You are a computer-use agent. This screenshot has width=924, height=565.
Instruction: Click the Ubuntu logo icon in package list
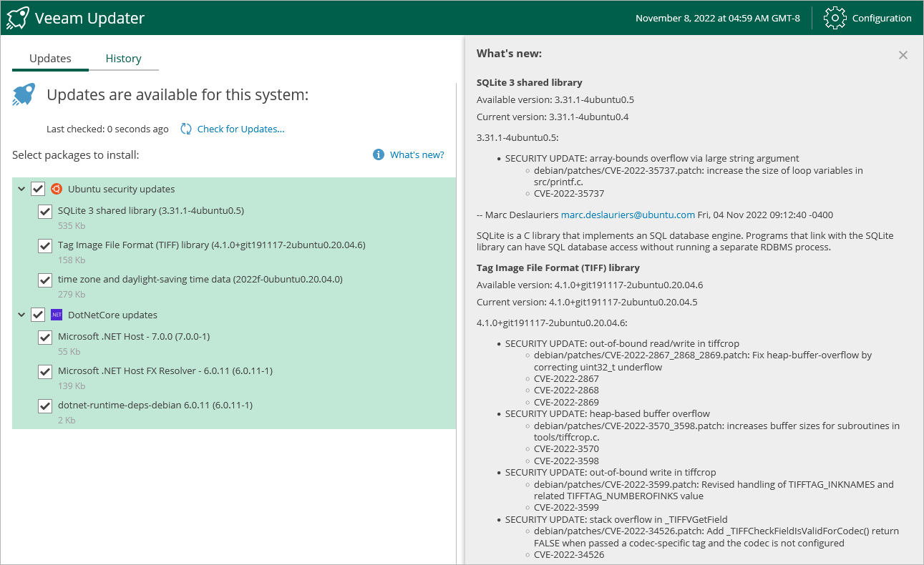[57, 189]
